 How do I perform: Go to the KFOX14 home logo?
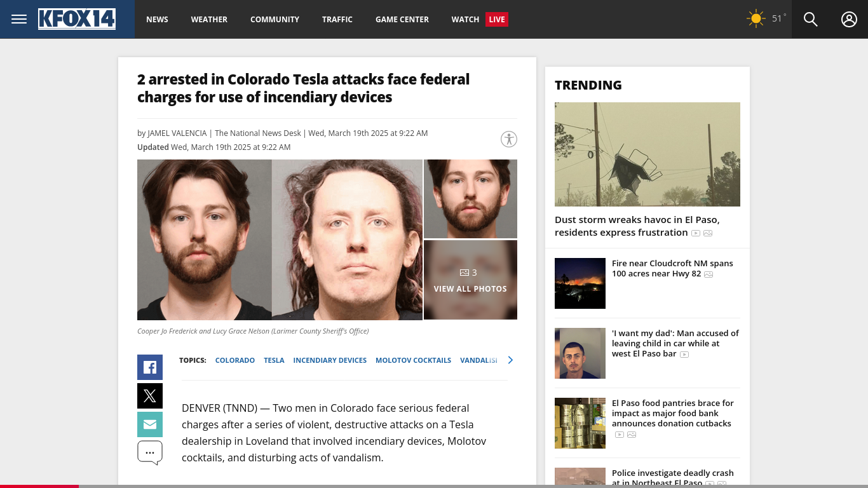tap(77, 19)
